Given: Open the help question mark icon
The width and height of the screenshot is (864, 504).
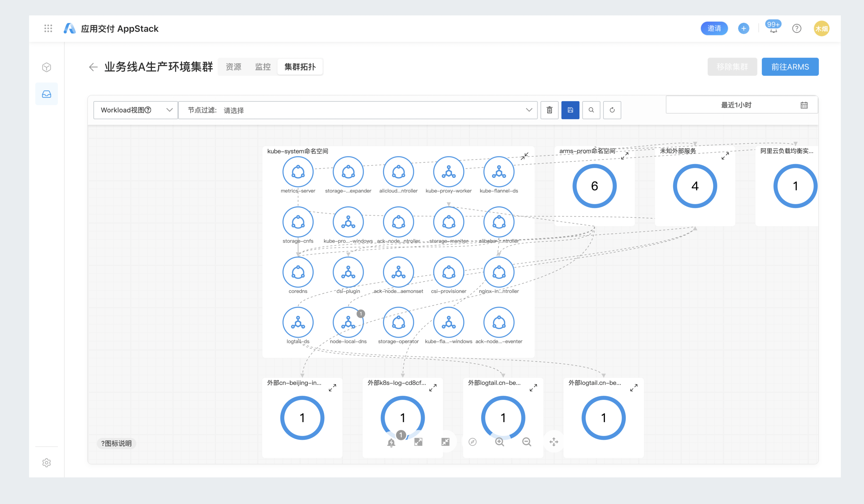Looking at the screenshot, I should click(796, 28).
